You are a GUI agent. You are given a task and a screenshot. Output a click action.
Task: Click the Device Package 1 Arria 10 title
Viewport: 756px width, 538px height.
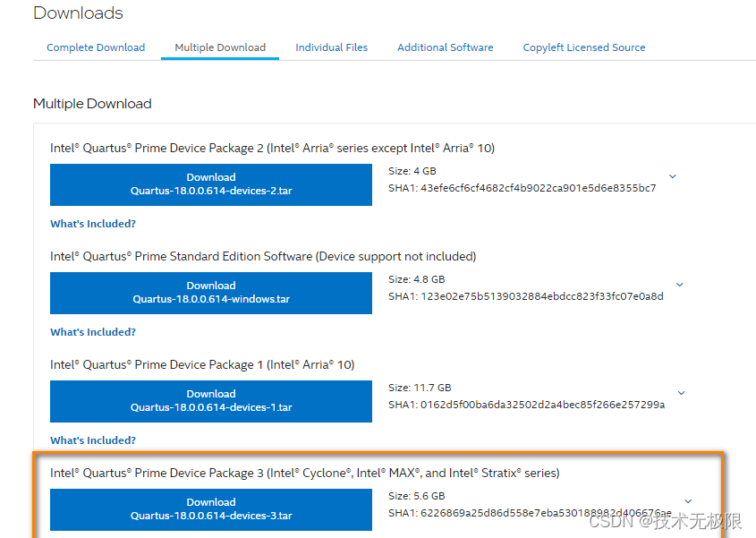tap(202, 364)
